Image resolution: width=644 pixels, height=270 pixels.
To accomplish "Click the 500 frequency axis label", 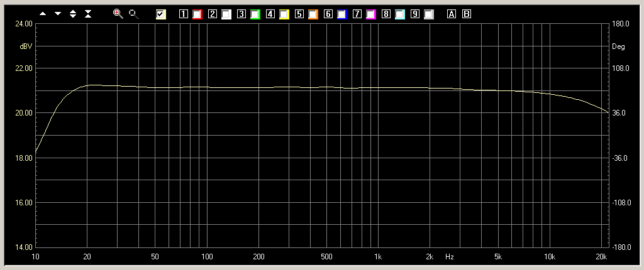I will pyautogui.click(x=326, y=257).
